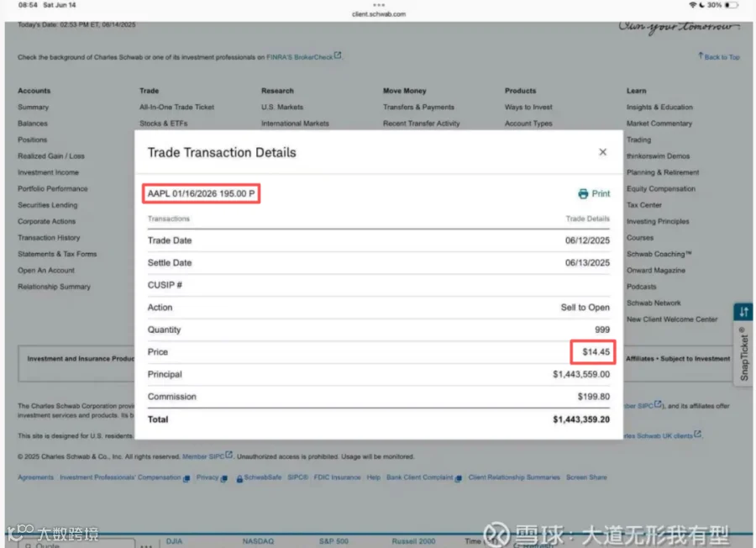Open Tax Center link

pyautogui.click(x=644, y=205)
